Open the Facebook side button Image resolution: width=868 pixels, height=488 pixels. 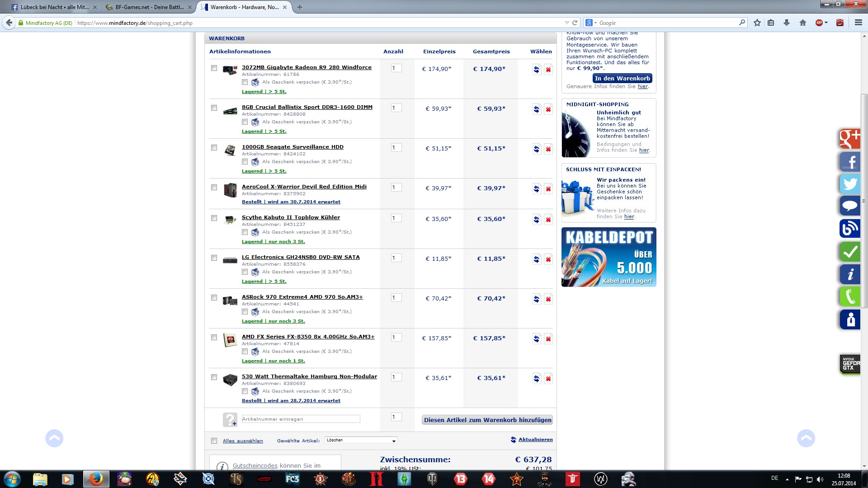pos(850,161)
